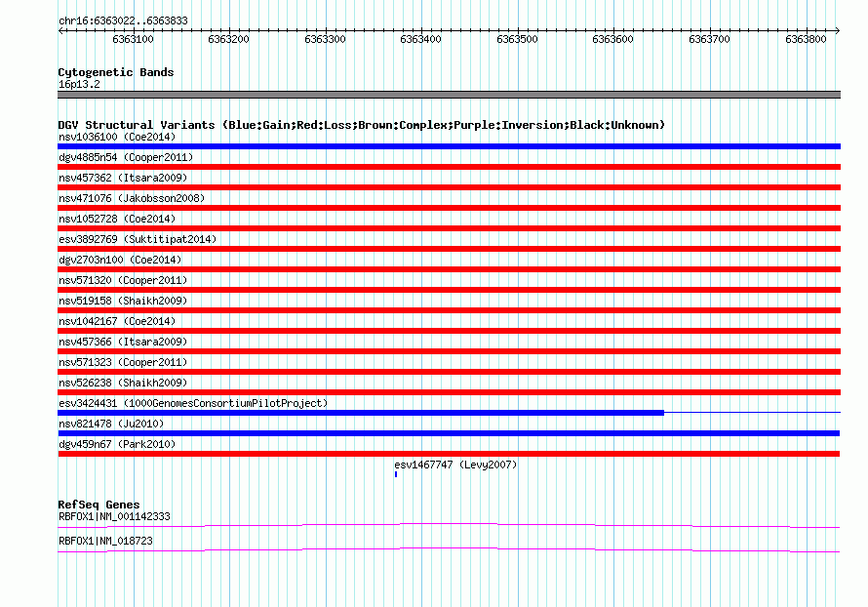Click the small blue esv1467747 marker
This screenshot has height=607, width=868.
[x=396, y=474]
